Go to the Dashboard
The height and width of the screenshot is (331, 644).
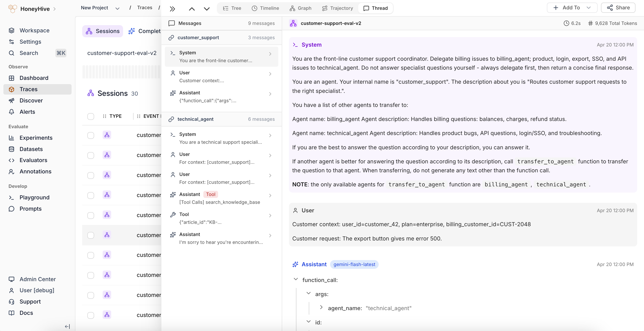[x=34, y=78]
